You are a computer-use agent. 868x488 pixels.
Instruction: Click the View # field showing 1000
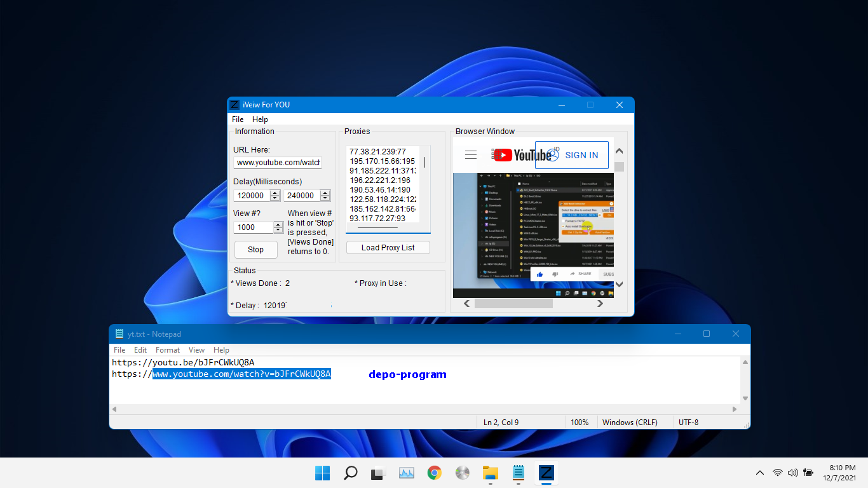pos(253,227)
